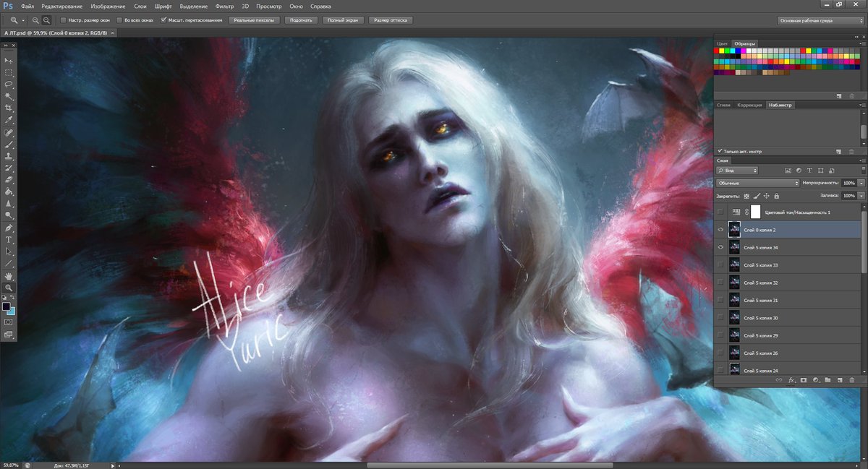Select the Type tool
The height and width of the screenshot is (469, 868).
9,239
